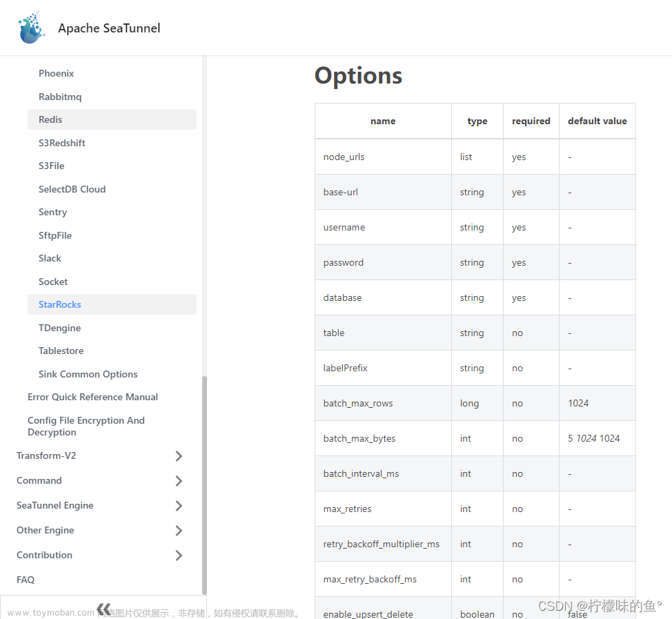Expand the Transform-V2 section chevron
The width and height of the screenshot is (672, 619).
pyautogui.click(x=179, y=456)
